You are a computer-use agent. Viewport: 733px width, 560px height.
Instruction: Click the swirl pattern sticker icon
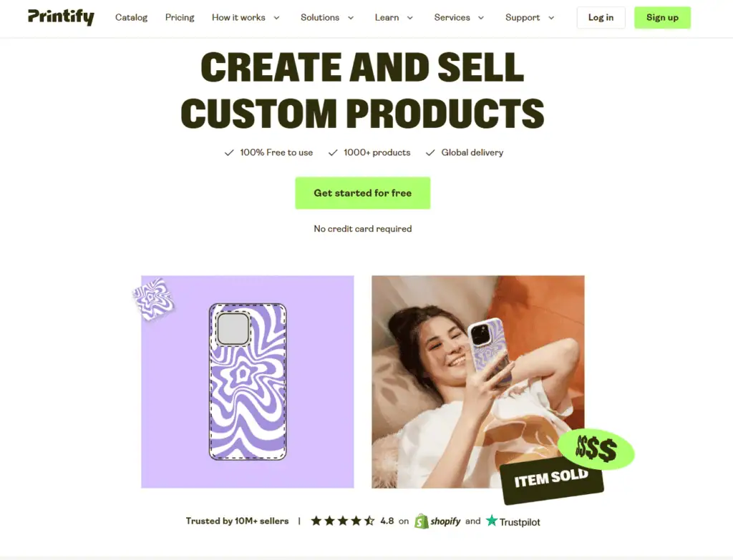coord(153,298)
